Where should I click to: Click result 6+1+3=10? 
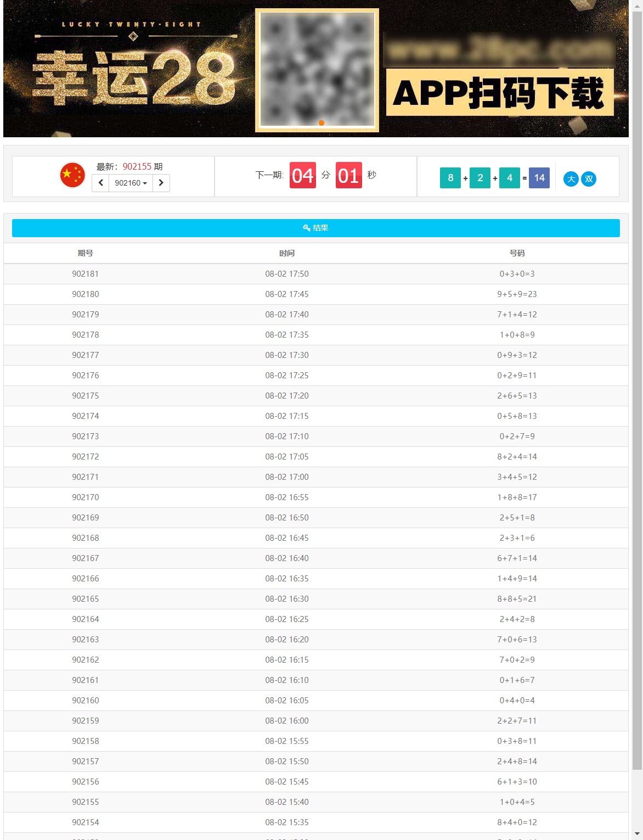(x=517, y=782)
